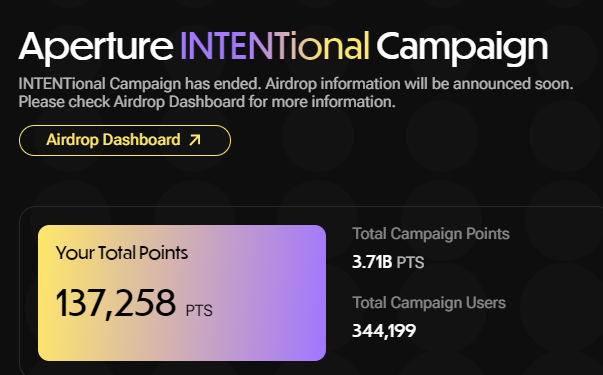The height and width of the screenshot is (375, 603).
Task: Select the Your Total Points heading
Action: 122,253
